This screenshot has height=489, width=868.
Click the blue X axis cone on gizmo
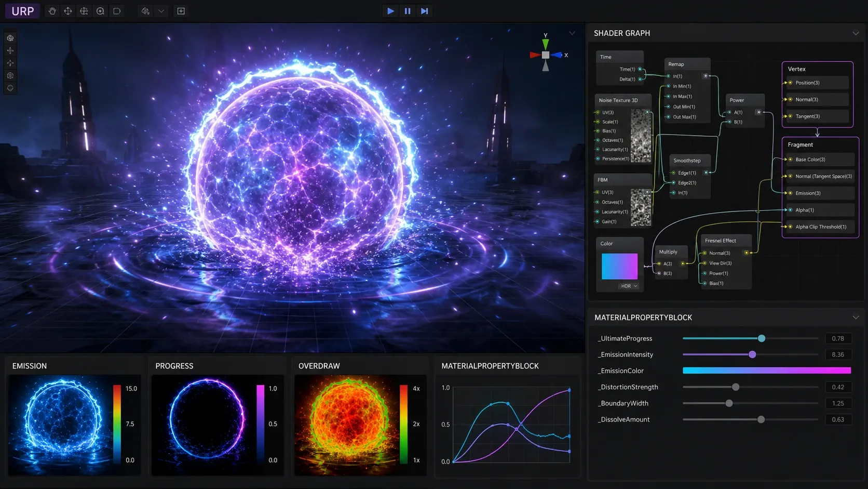557,55
